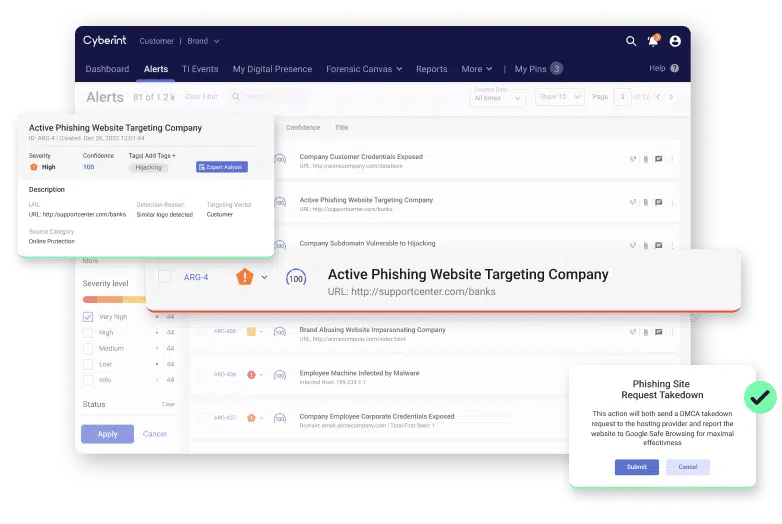Expand the chevron next to ARG-4 severity
This screenshot has height=524, width=782.
(265, 277)
